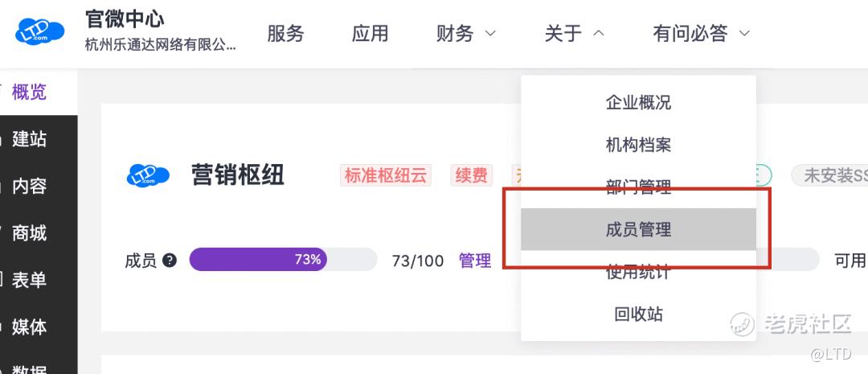Click the 营销枢纽 cloud logo icon

click(x=148, y=175)
